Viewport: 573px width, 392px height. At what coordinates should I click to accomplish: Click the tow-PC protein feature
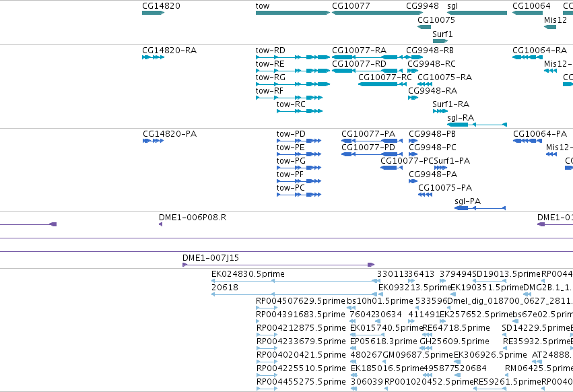coord(299,195)
